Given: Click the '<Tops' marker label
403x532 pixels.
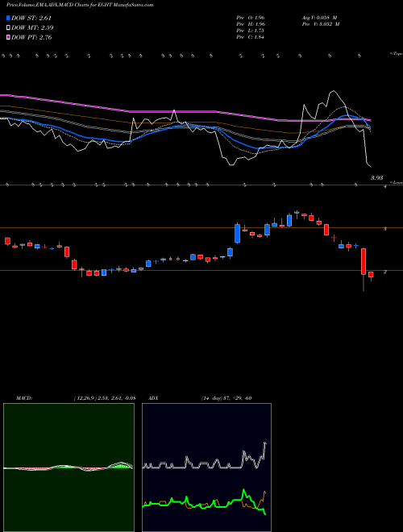Looking at the screenshot, I should tap(396, 54).
